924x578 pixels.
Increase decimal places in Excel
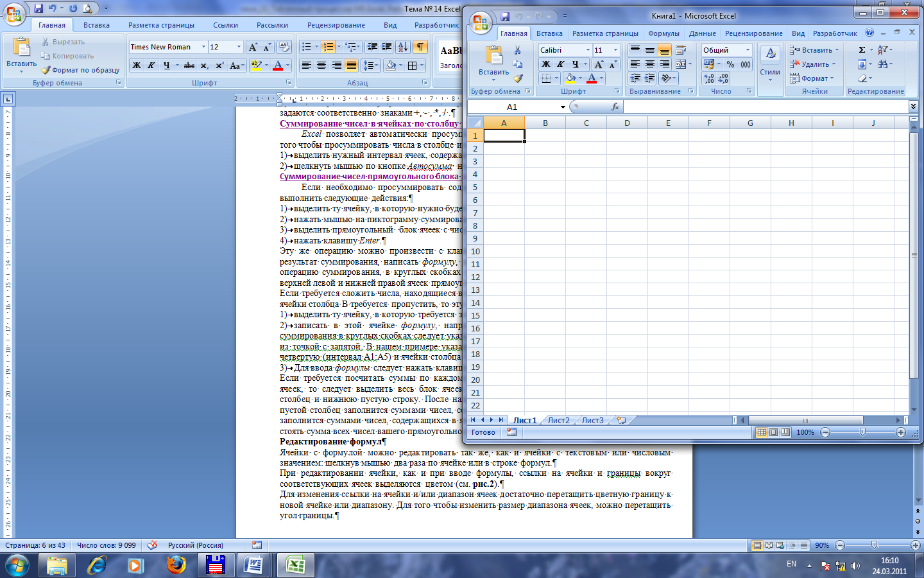tap(709, 78)
